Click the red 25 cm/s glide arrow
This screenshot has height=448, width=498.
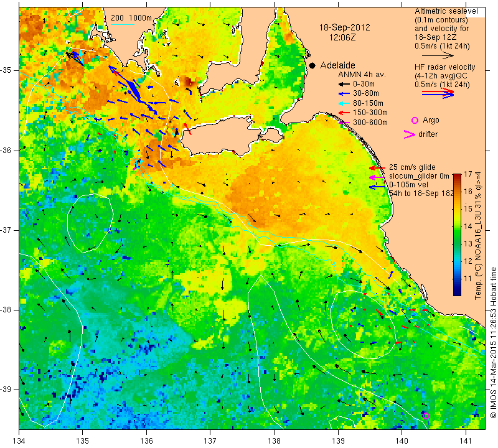point(377,167)
